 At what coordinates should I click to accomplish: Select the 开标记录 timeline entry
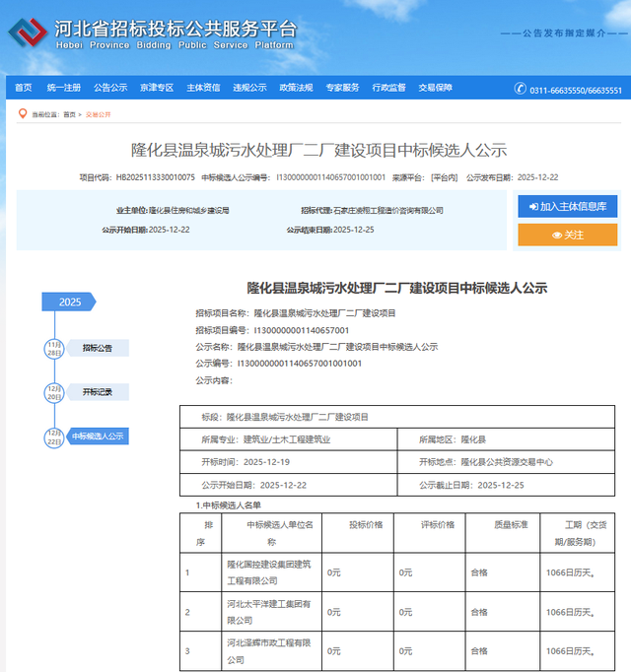(98, 392)
